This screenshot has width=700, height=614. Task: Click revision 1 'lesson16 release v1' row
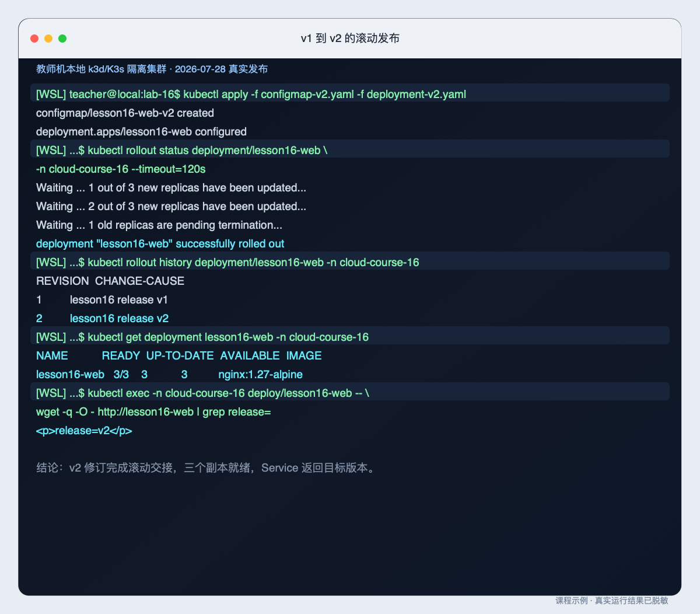tap(102, 299)
